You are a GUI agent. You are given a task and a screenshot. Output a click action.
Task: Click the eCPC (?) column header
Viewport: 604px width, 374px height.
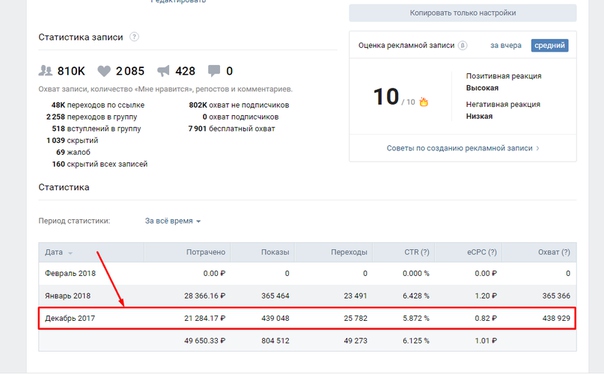(x=482, y=252)
